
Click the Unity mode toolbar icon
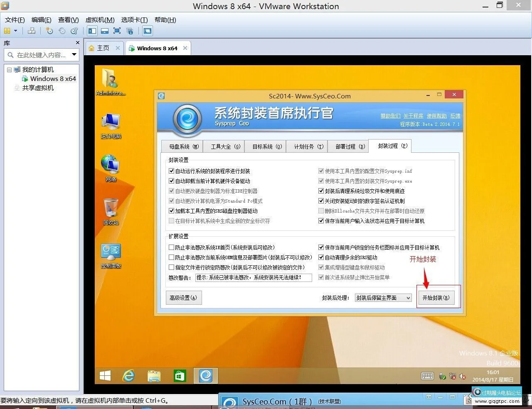coord(130,31)
